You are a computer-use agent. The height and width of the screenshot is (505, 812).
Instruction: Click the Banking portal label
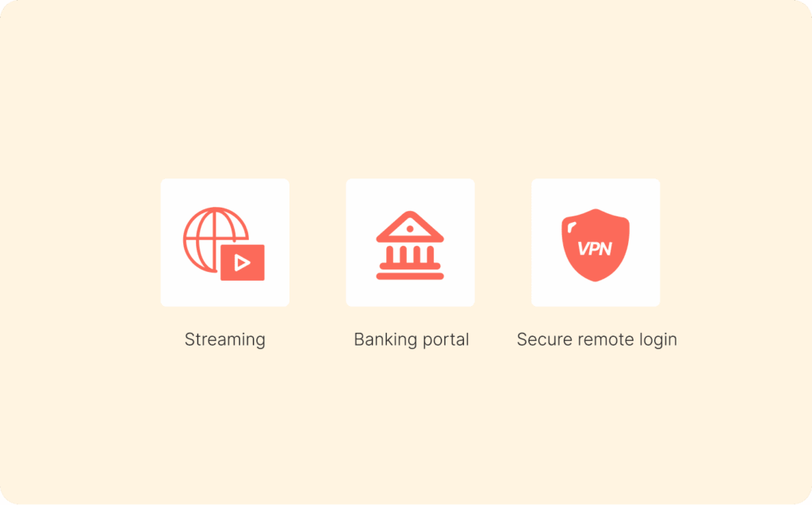[x=412, y=340]
